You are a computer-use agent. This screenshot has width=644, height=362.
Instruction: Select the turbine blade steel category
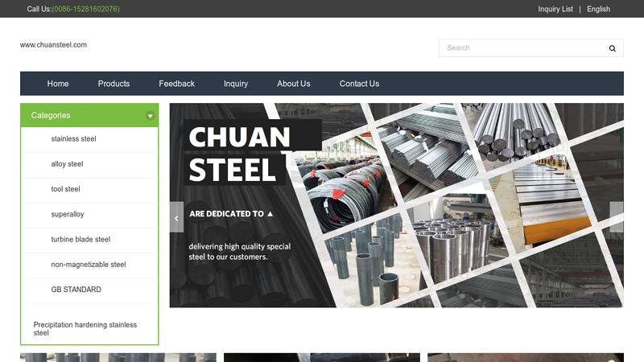point(80,239)
